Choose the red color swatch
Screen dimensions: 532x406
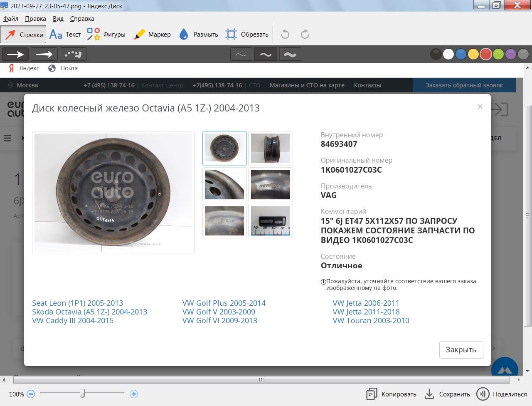pyautogui.click(x=486, y=54)
